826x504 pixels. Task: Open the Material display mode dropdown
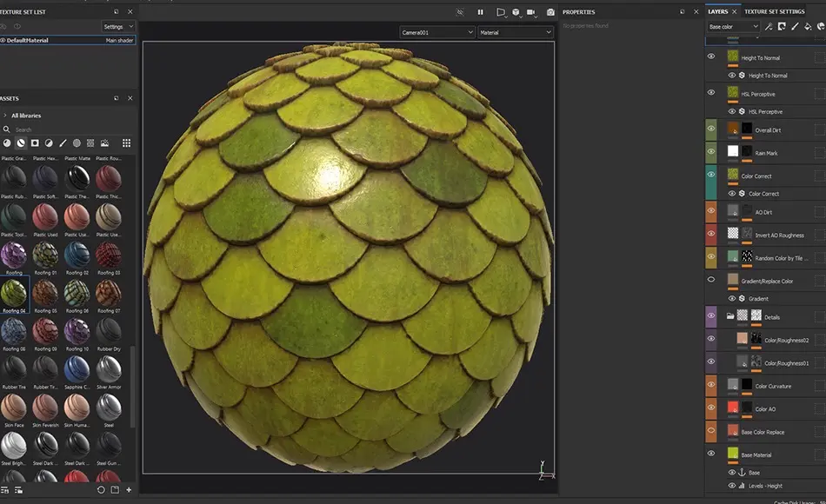point(516,33)
